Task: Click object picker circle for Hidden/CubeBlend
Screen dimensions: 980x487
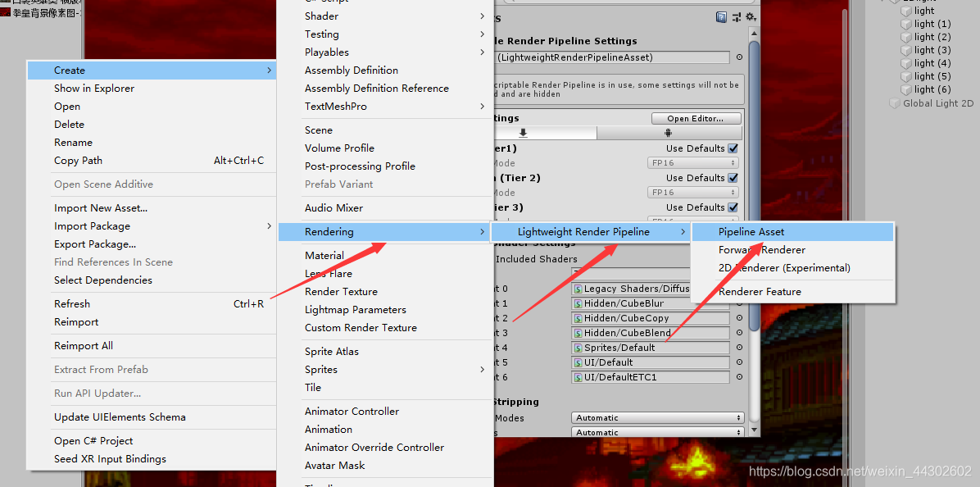Action: 739,333
